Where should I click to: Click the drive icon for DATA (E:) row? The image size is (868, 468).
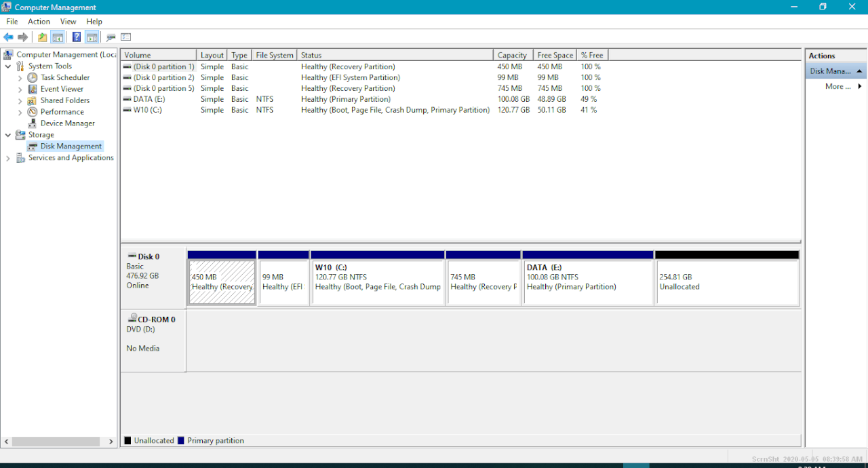click(127, 99)
